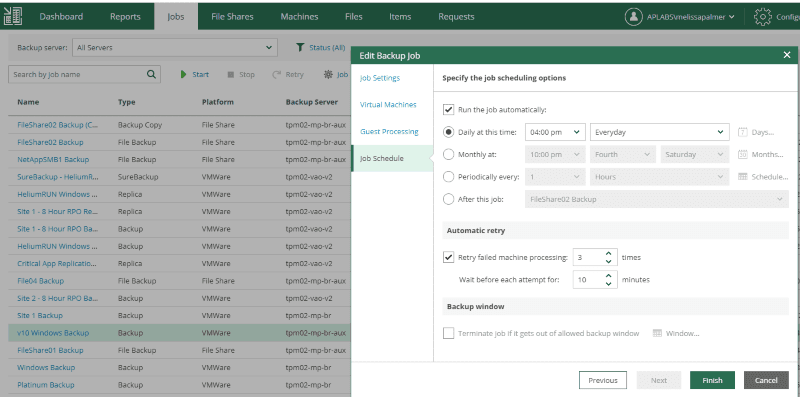Click the Stop square icon
The image size is (800, 397).
pos(231,75)
